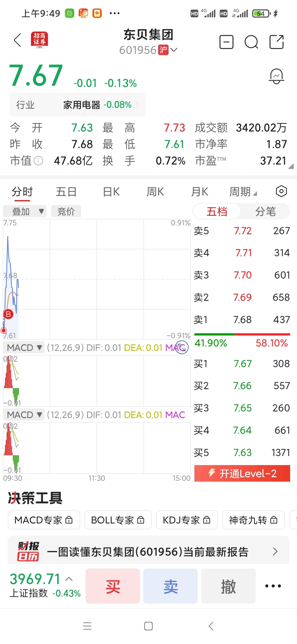Screen dimensions: 297x644
Task: Switch to the 日K tab
Action: coord(111,192)
